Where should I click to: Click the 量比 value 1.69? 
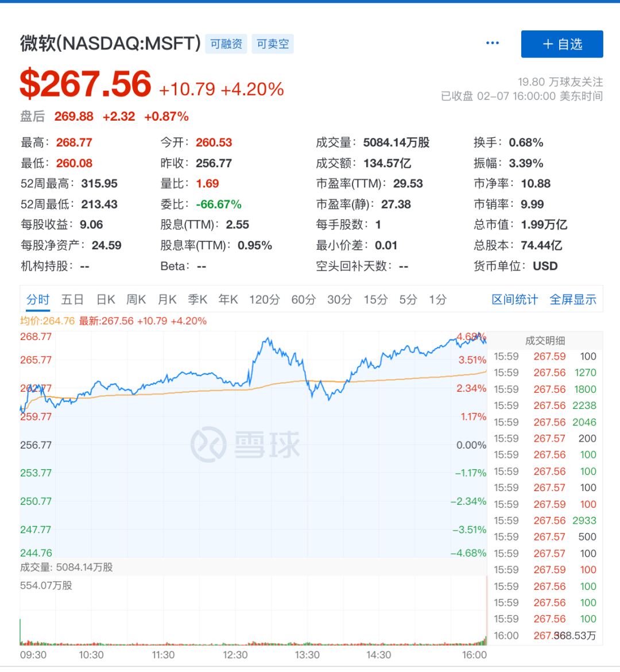207,184
